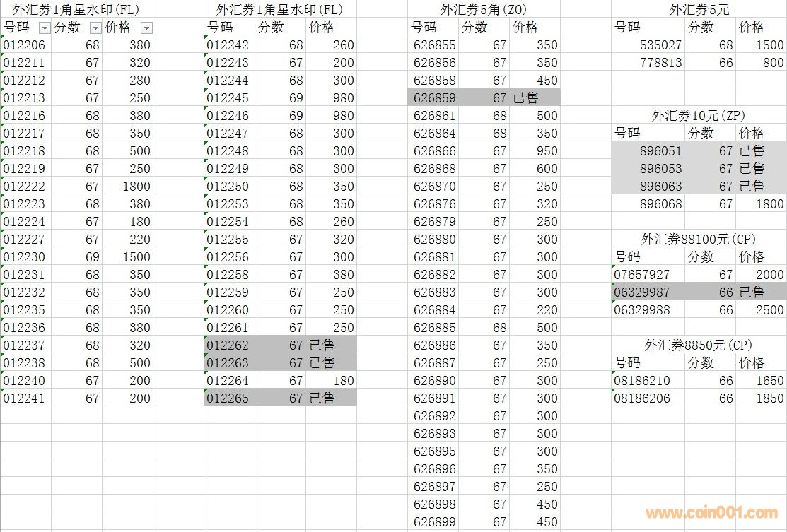
Task: Select the title cell 外汇券5角(ZO)
Action: [x=484, y=10]
